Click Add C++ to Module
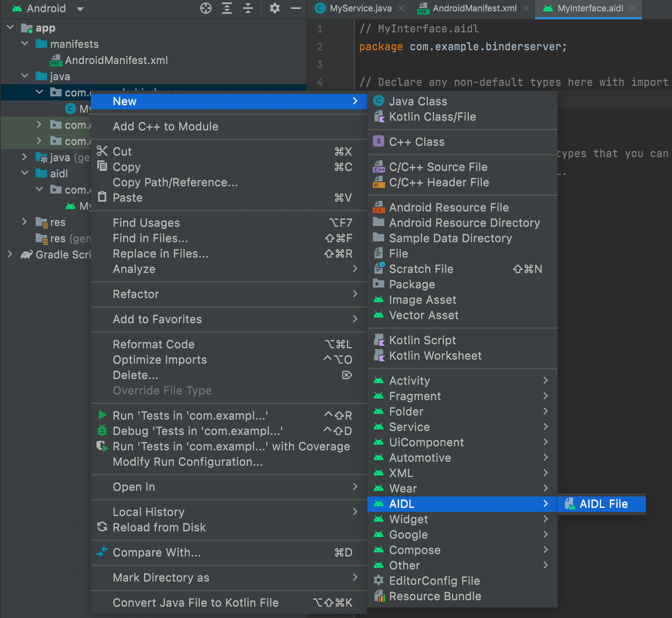Screen dimensions: 672x618 pyautogui.click(x=229, y=126)
